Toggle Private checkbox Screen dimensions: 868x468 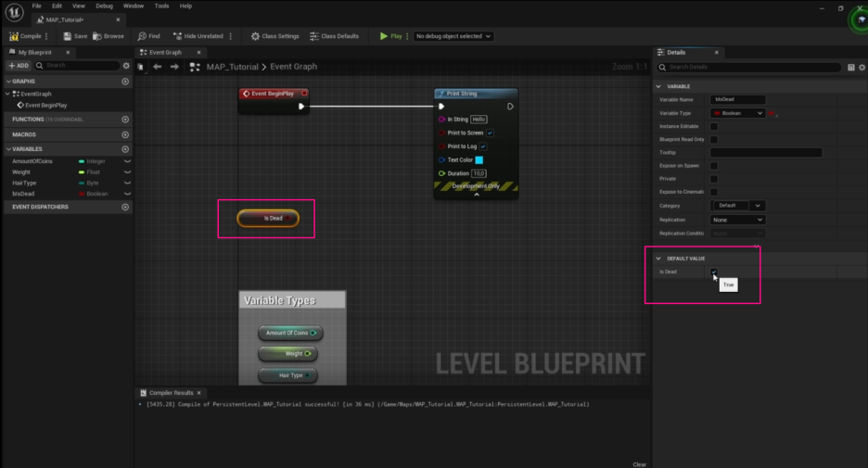(714, 179)
